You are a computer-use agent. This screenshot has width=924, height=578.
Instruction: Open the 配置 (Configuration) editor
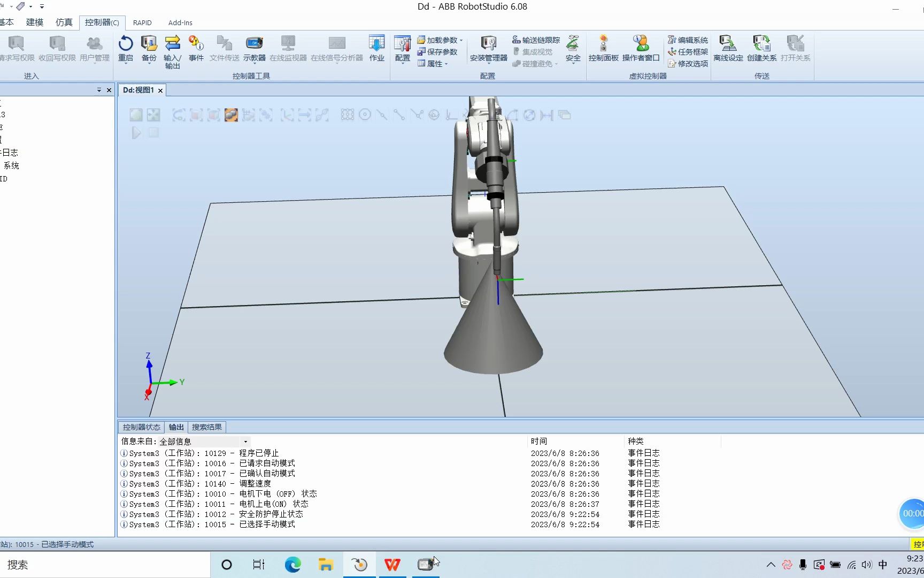(402, 49)
